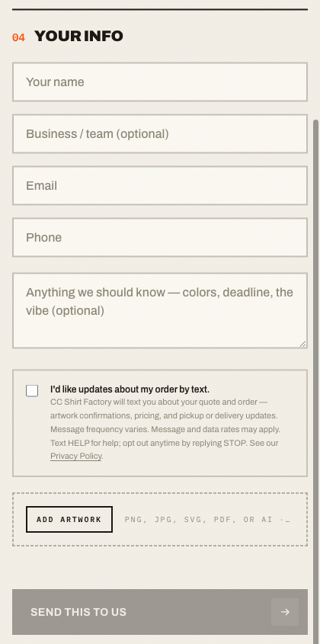Click into the Email field
Image resolution: width=320 pixels, height=644 pixels.
click(x=160, y=186)
